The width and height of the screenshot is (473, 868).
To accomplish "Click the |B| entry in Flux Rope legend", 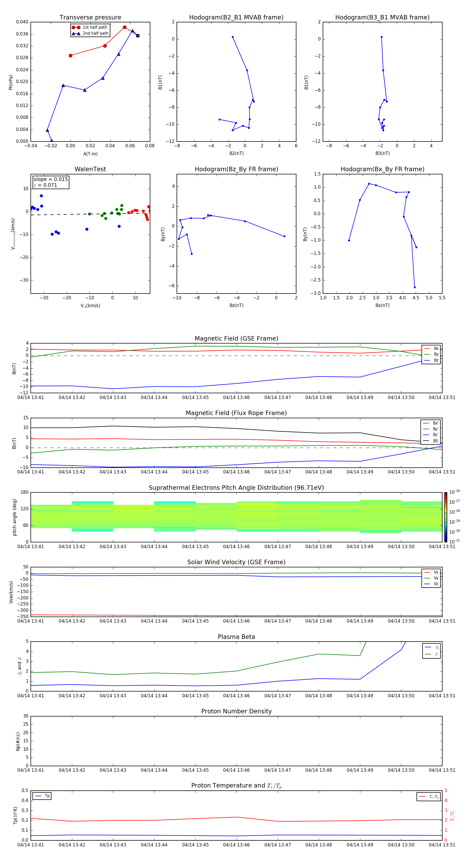I will [x=431, y=441].
